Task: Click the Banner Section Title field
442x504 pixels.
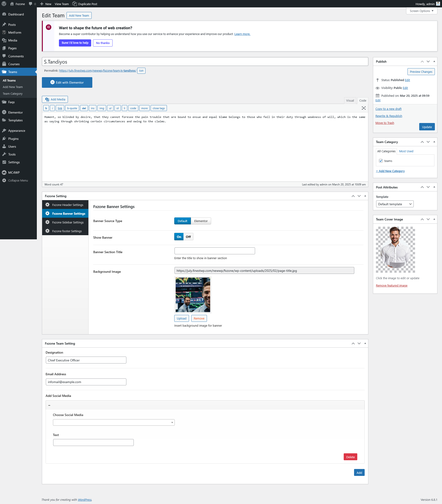Action: pyautogui.click(x=214, y=251)
